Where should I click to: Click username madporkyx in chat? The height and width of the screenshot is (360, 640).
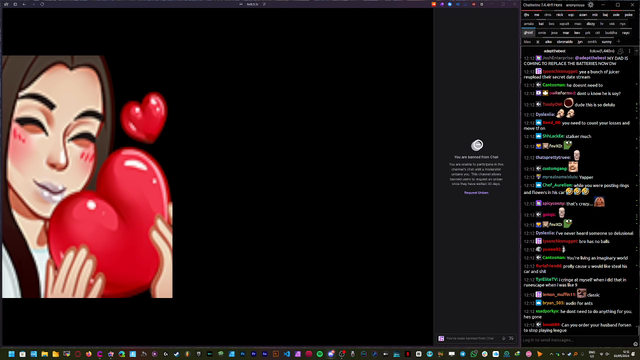(x=547, y=311)
